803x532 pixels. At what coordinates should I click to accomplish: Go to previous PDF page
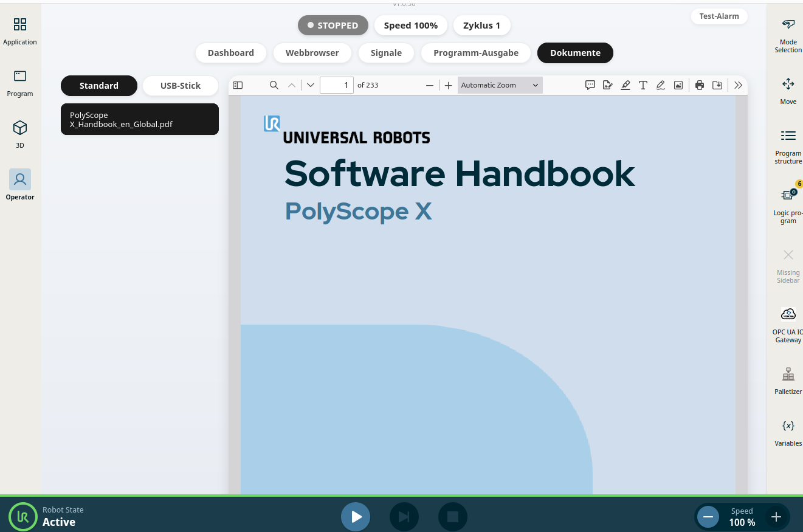(292, 85)
